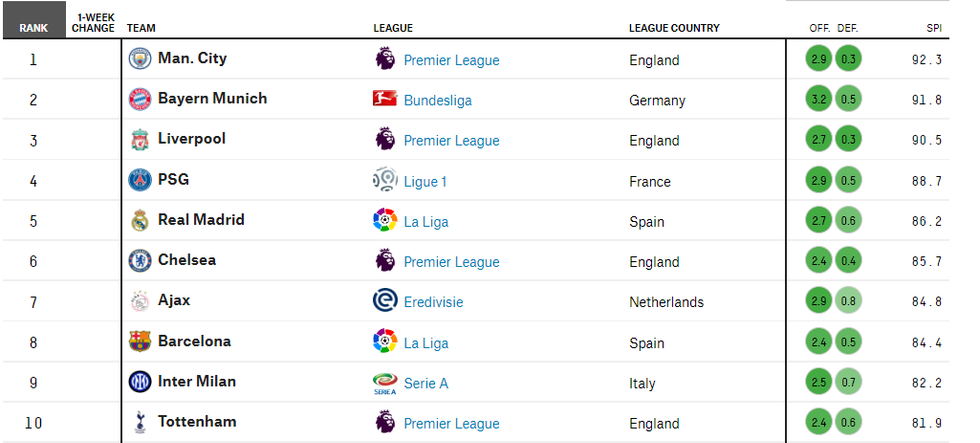
Task: Click the Serie A league logo
Action: tap(385, 383)
